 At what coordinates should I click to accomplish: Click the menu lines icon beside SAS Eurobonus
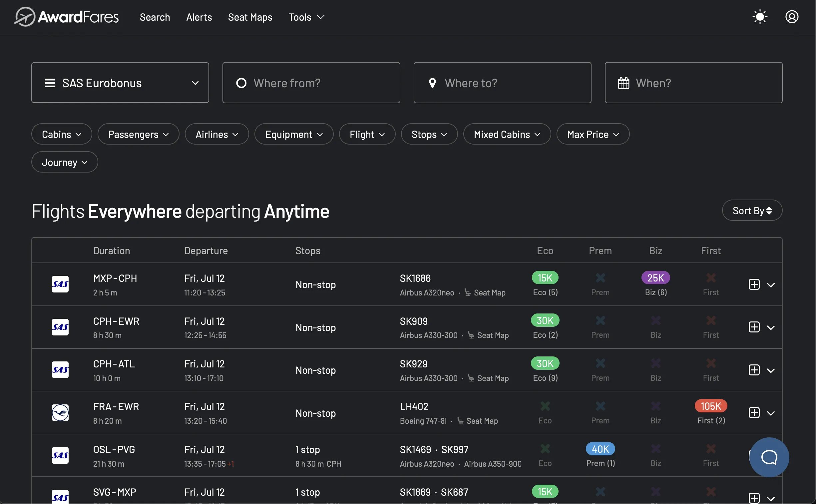coord(50,83)
